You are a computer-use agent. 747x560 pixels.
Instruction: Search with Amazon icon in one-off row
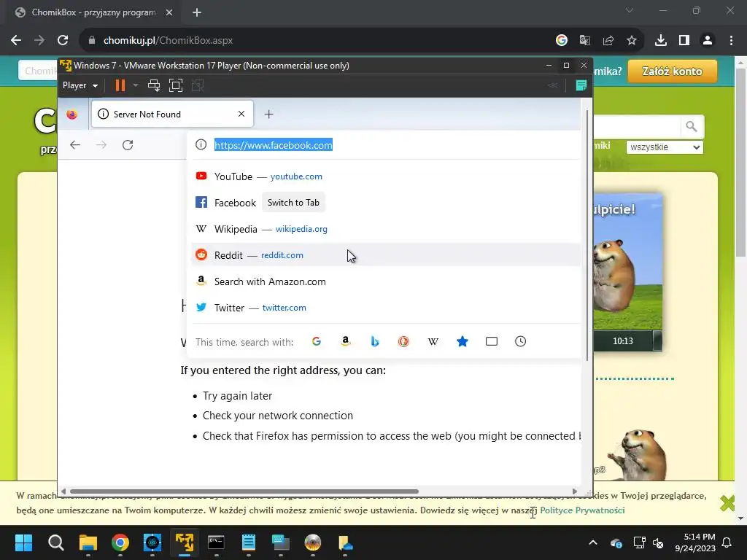tap(346, 341)
